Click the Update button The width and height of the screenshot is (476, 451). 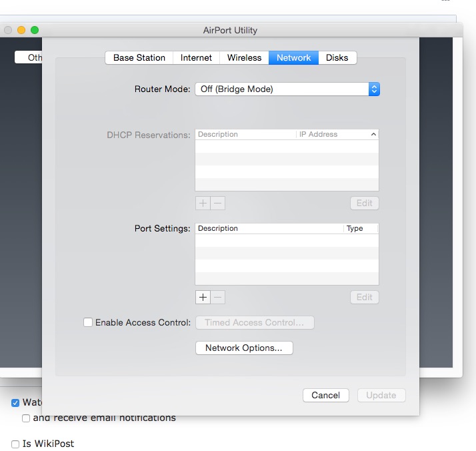(381, 395)
